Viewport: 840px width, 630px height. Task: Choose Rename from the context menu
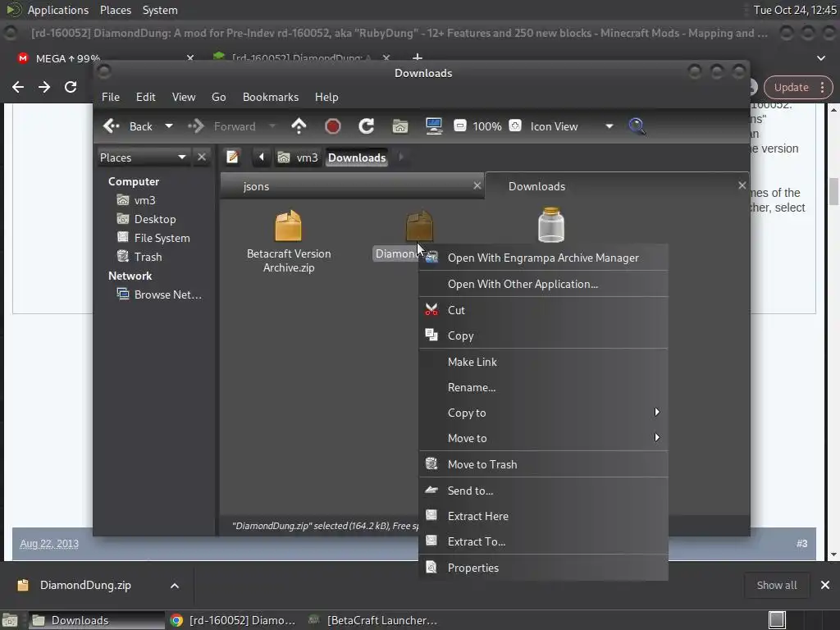[543, 387]
